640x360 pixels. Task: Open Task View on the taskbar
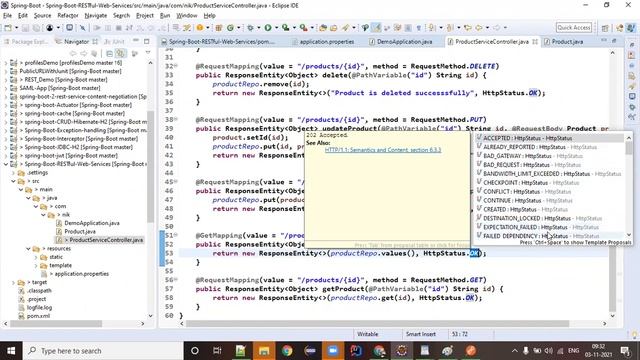point(217,351)
